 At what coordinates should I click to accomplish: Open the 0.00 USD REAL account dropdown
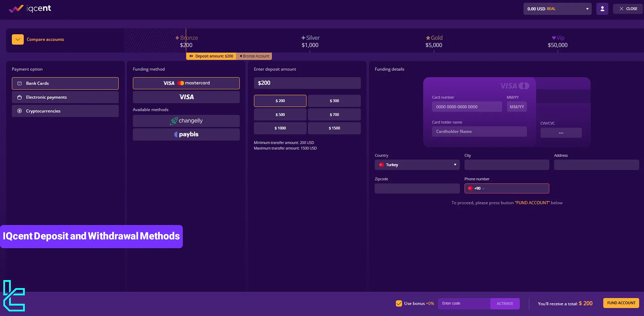coord(557,9)
